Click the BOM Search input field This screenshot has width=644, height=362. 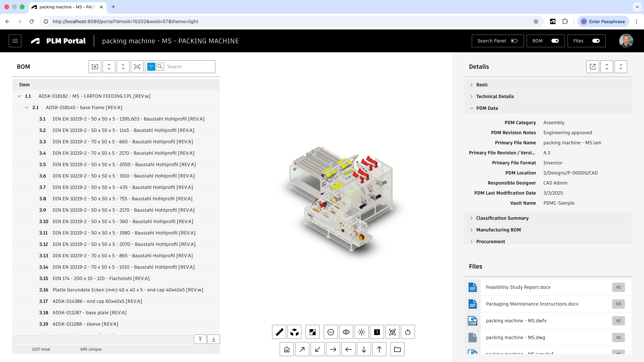pos(190,67)
